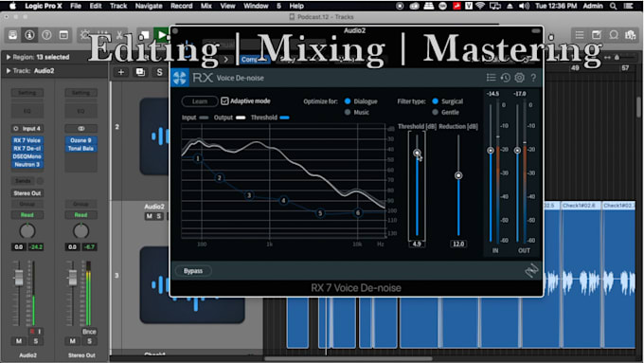Click the iZotope RX logo icon
Image resolution: width=644 pixels, height=363 pixels.
(x=180, y=78)
